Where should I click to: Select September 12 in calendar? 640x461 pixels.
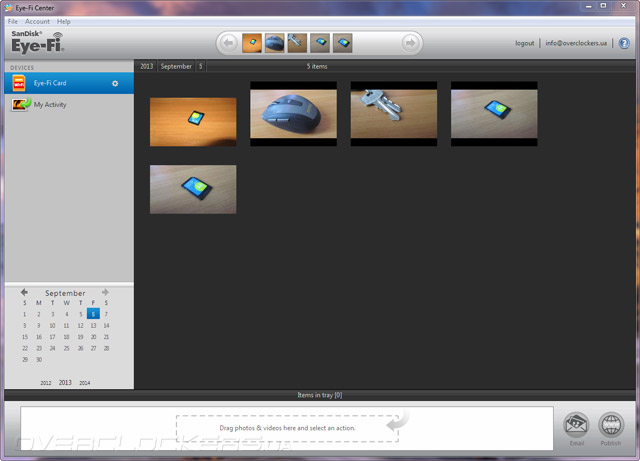(80, 325)
